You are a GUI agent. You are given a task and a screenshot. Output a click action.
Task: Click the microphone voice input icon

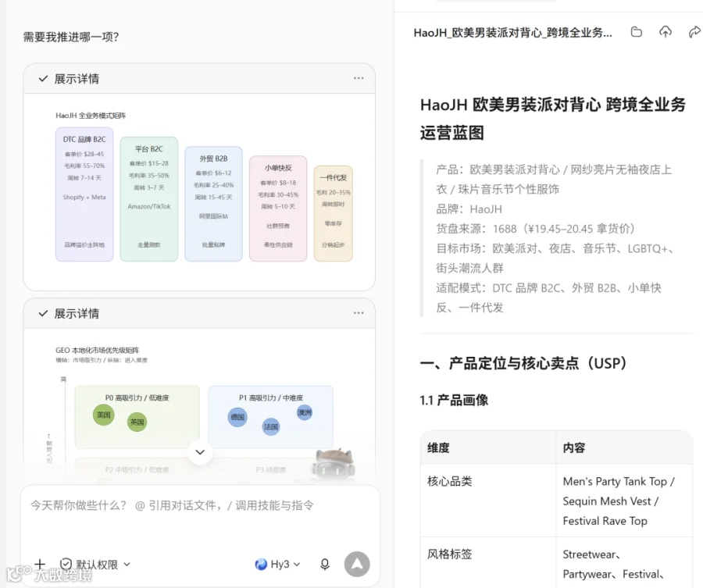point(325,565)
